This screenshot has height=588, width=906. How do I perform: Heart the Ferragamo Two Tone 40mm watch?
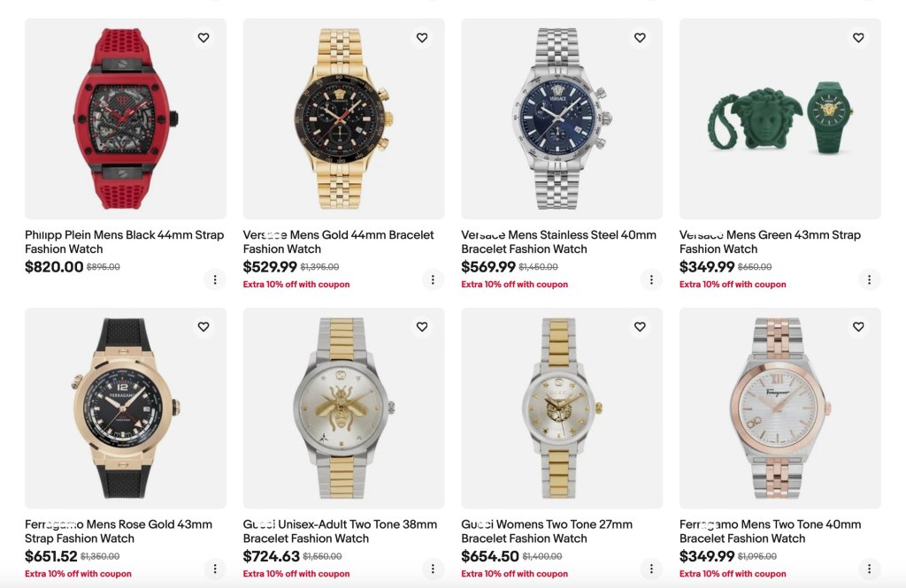858,327
